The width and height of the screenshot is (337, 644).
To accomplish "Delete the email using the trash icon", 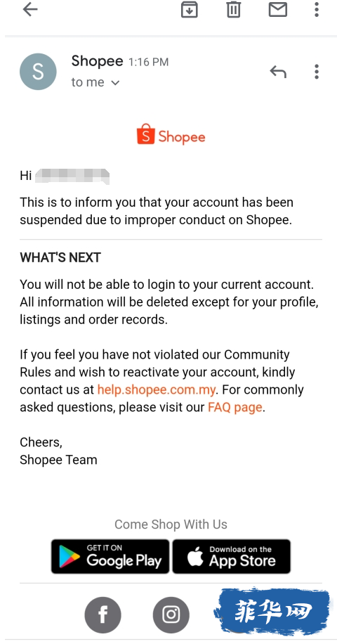I will [x=233, y=9].
